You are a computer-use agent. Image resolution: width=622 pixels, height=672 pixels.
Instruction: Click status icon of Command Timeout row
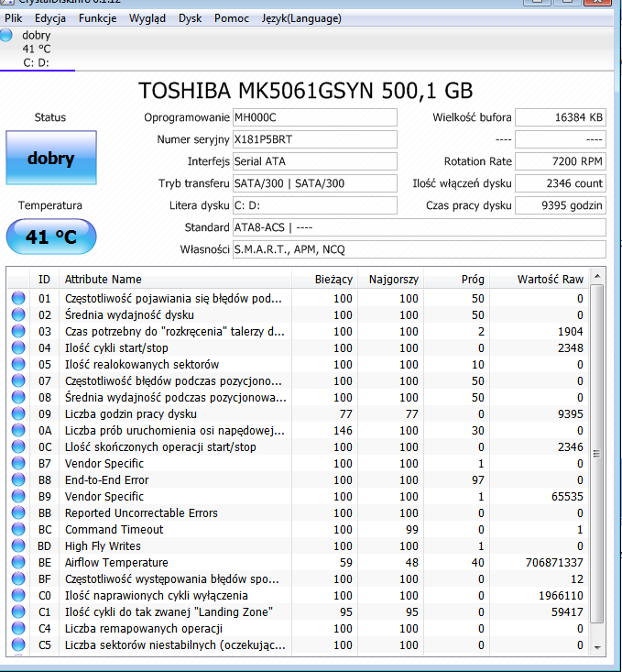coord(18,529)
